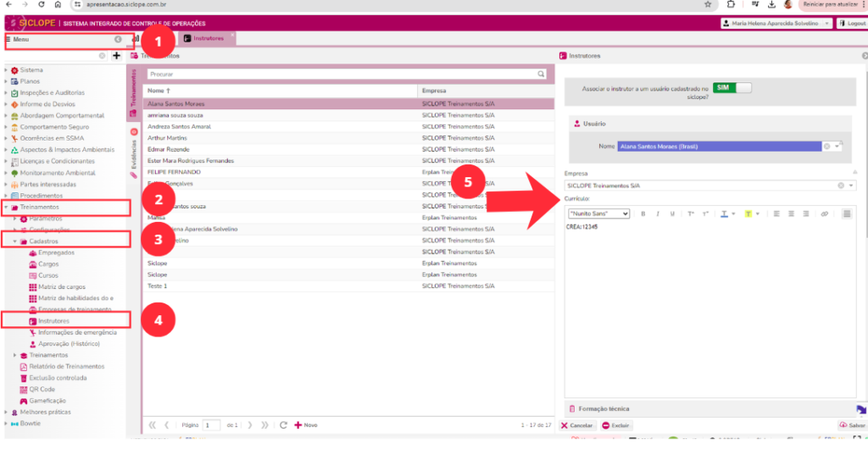The height and width of the screenshot is (455, 868).
Task: Click the italic formatting icon
Action: pyautogui.click(x=658, y=214)
